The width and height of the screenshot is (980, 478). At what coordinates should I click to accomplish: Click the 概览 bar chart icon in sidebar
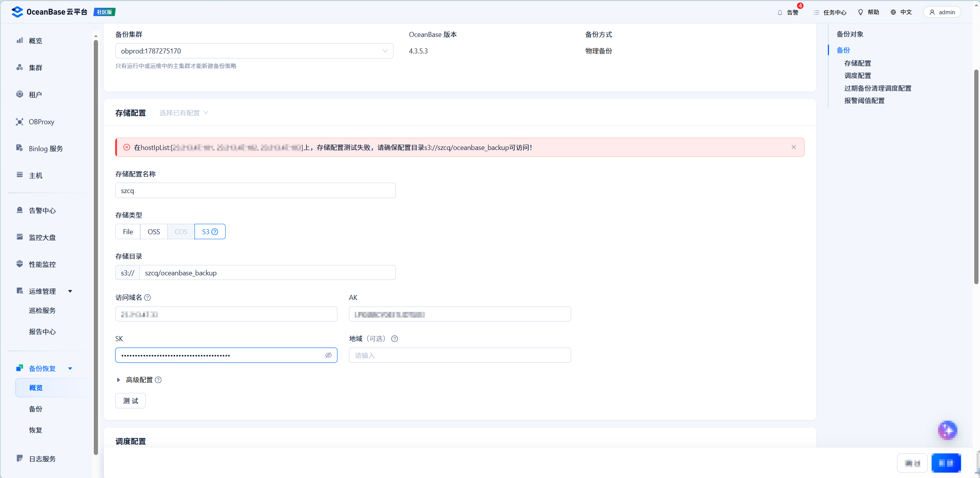[x=20, y=40]
